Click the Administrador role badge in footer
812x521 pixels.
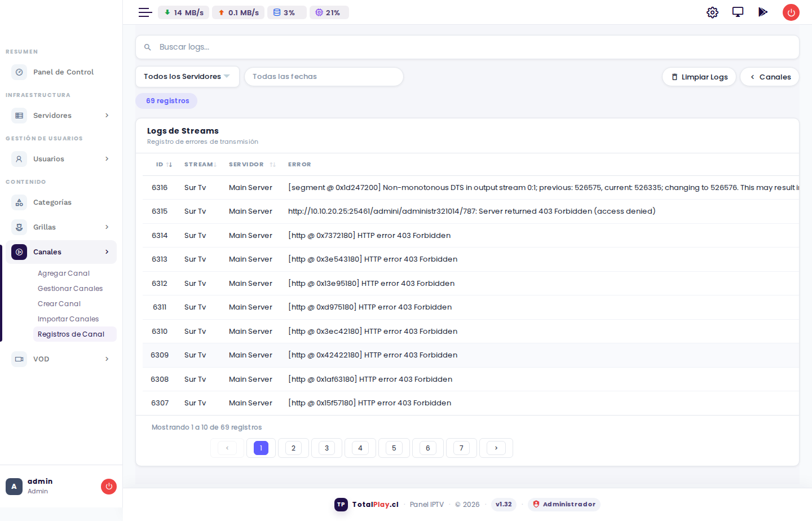click(x=564, y=505)
